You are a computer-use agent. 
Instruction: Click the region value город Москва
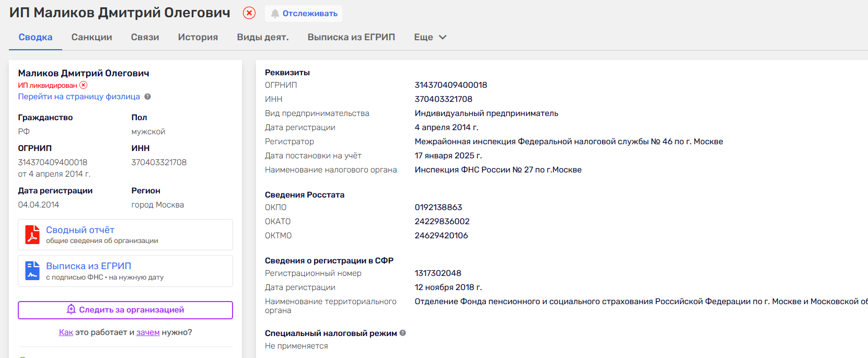[x=158, y=205]
